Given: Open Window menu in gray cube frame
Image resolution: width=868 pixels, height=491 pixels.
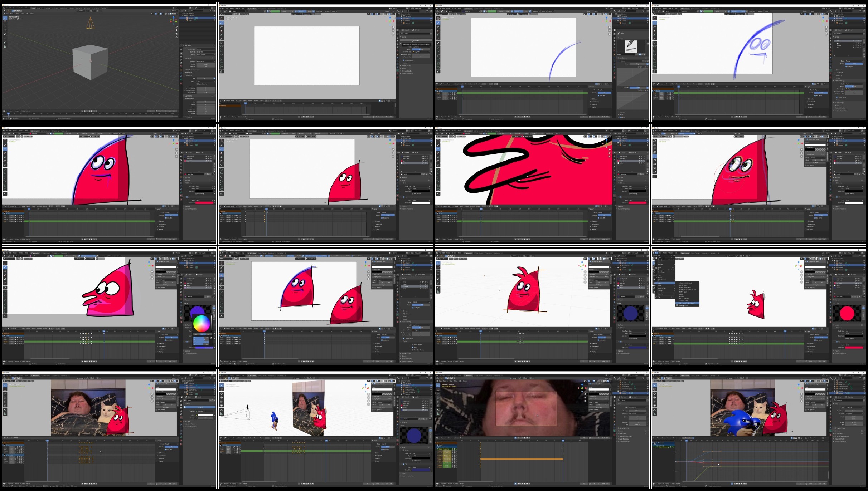Looking at the screenshot, I should [x=21, y=8].
